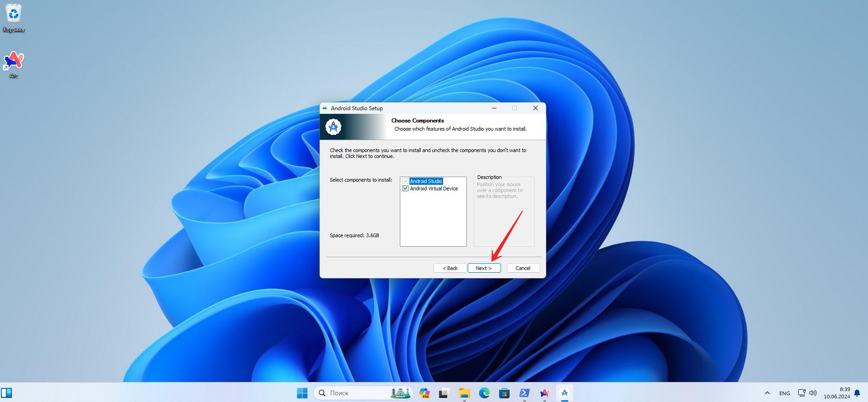Click the Description group box label

coord(489,177)
